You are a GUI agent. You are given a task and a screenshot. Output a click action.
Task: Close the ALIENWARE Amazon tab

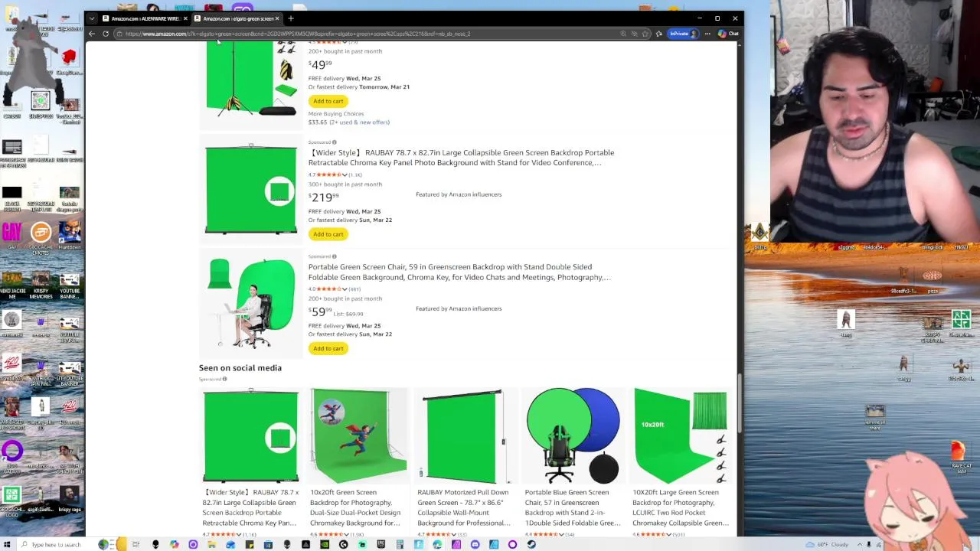tap(185, 18)
